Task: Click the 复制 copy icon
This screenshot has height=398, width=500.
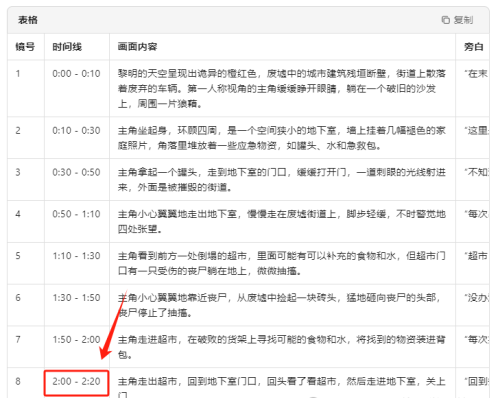Action: (x=445, y=20)
